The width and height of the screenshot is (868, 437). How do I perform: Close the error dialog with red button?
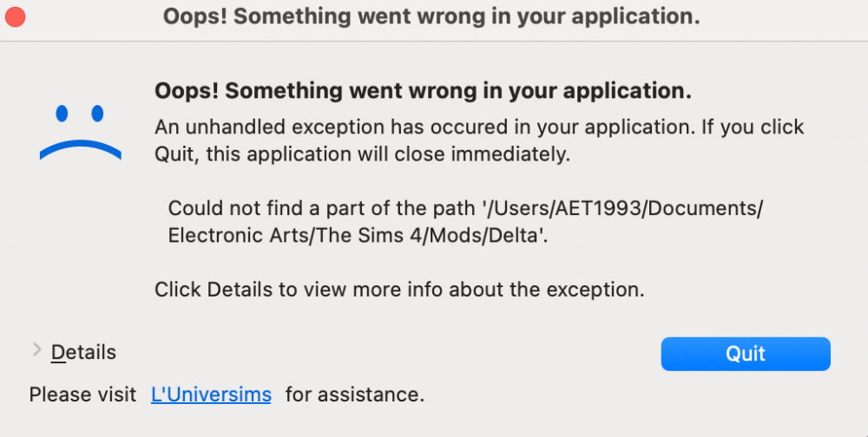(15, 16)
